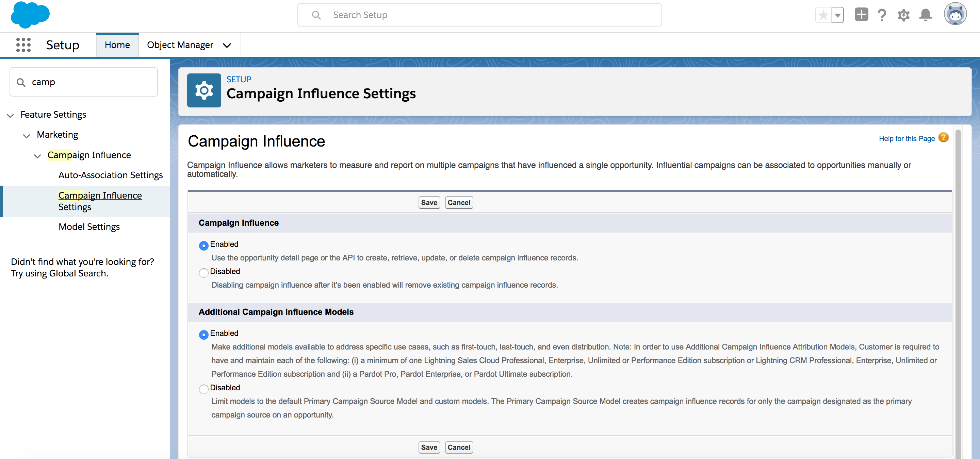The width and height of the screenshot is (980, 459).
Task: Click the 'Didn't find what you're looking for?' text
Action: tap(83, 261)
